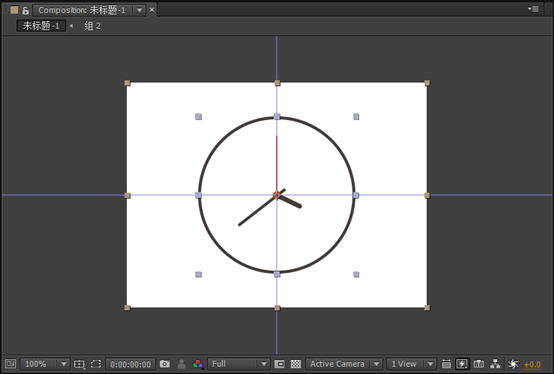Click the current time 0:00:00:00 field
Screen dimensions: 554x374
(x=130, y=364)
